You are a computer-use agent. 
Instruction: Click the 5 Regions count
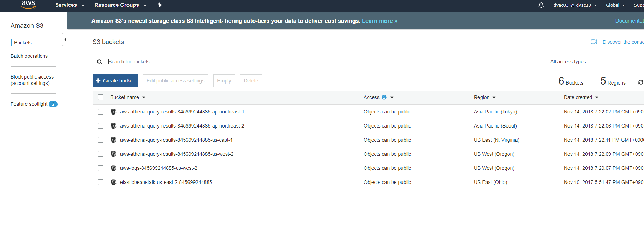click(613, 81)
